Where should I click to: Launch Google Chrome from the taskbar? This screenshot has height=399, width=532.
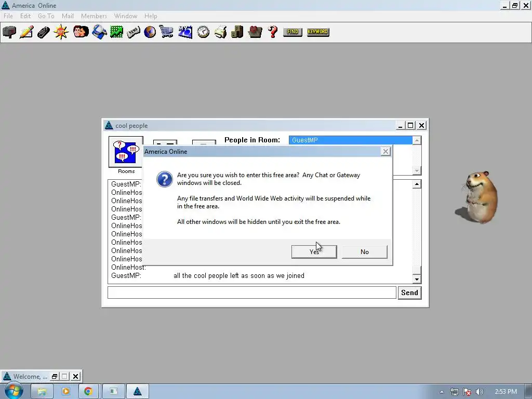pyautogui.click(x=88, y=391)
